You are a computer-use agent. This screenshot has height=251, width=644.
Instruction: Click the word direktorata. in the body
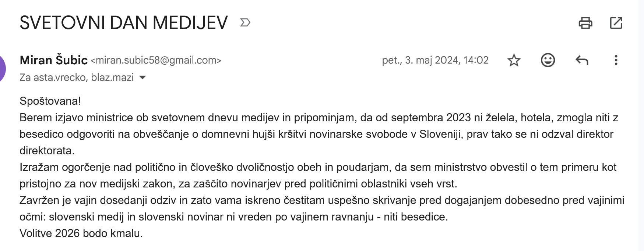tap(47, 150)
